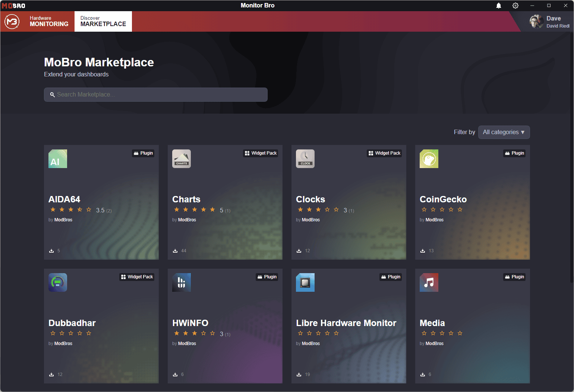This screenshot has height=392, width=574.
Task: Click the Dubbadhar widget pack icon
Action: click(x=58, y=282)
